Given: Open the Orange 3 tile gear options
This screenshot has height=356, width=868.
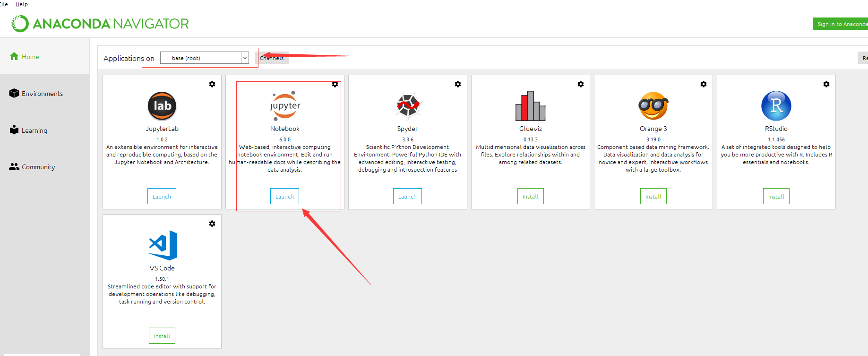Looking at the screenshot, I should 704,84.
